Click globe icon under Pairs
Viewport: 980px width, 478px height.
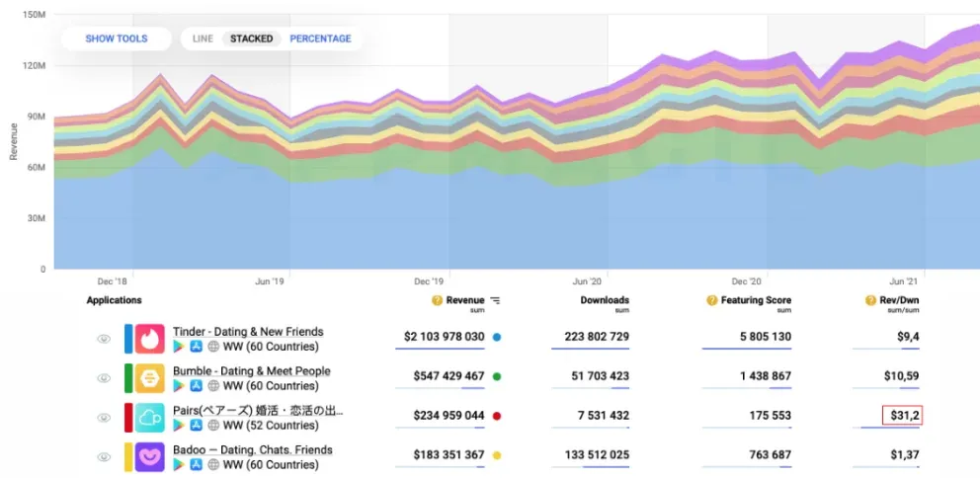point(213,425)
